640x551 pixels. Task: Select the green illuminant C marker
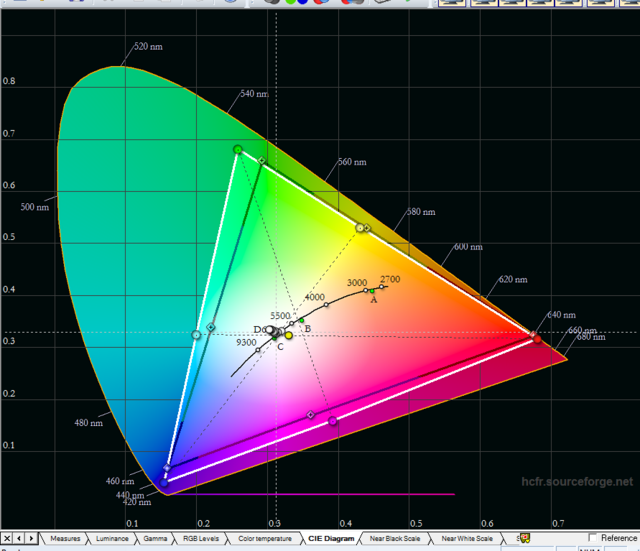pos(274,338)
